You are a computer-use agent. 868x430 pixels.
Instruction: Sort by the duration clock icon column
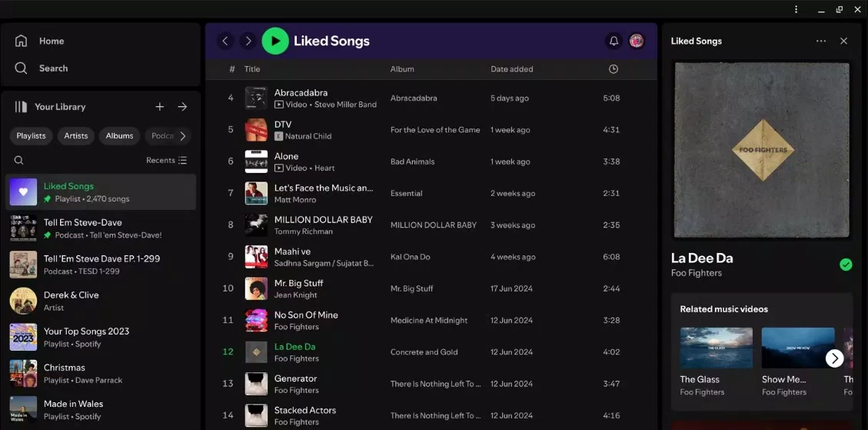pyautogui.click(x=613, y=69)
